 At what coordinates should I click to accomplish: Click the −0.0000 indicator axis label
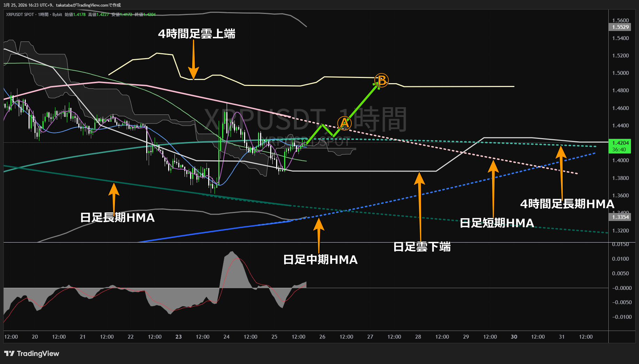(x=622, y=288)
